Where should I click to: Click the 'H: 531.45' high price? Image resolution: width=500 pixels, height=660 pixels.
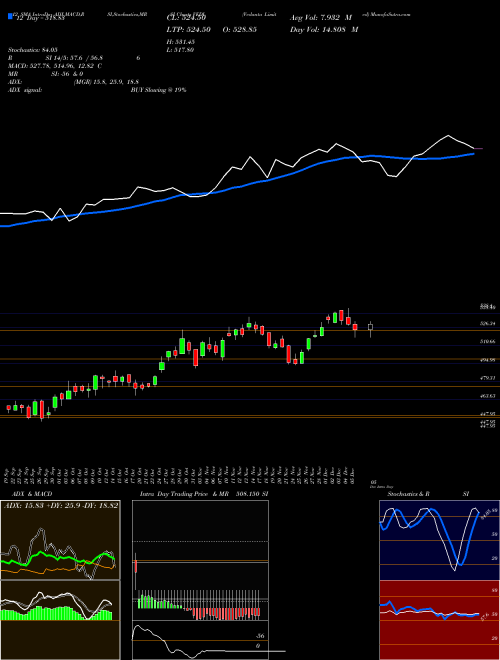tap(183, 42)
